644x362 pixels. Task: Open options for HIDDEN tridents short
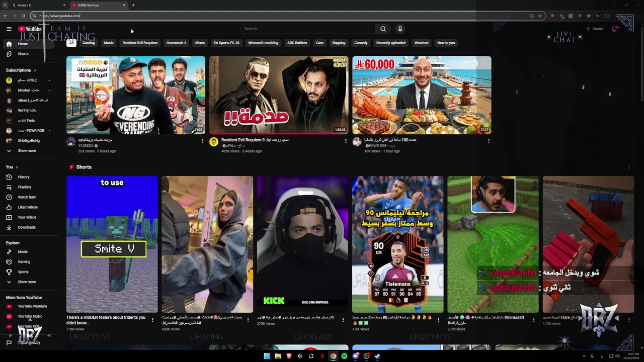pos(153,320)
